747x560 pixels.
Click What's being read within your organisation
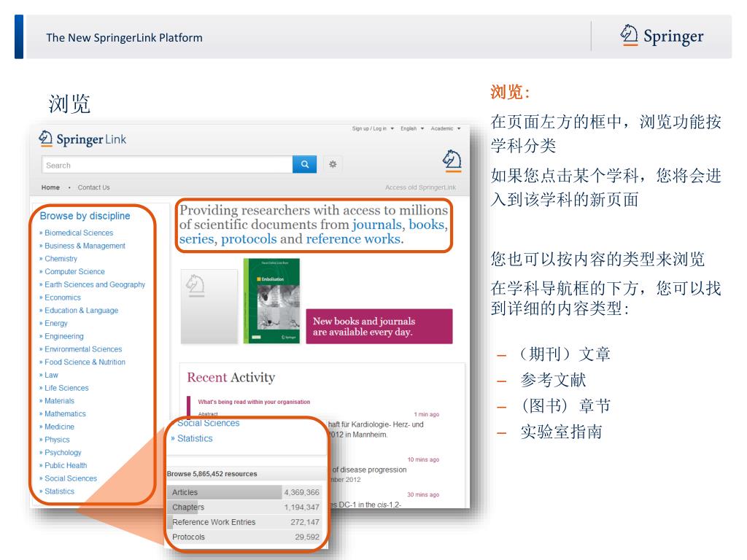tap(254, 402)
